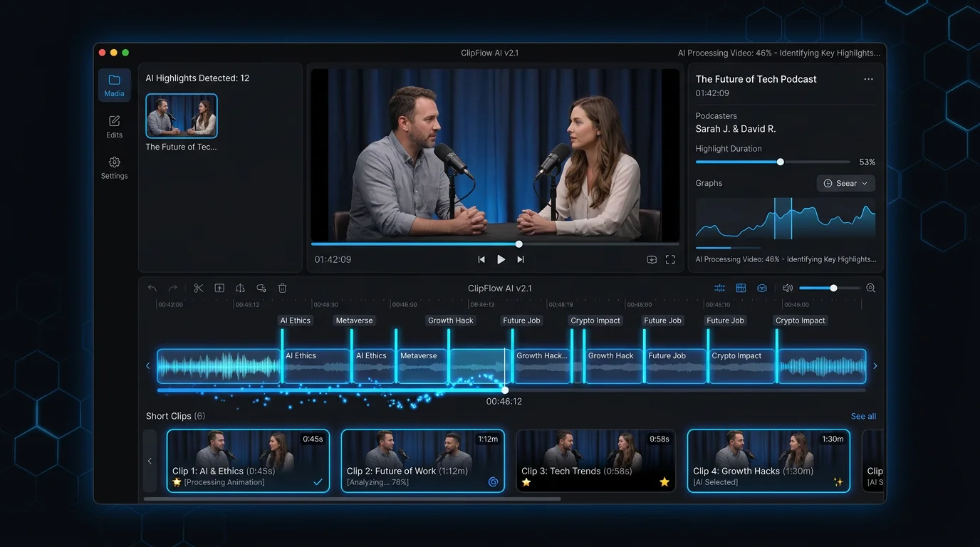Undo the last timeline action

[x=152, y=288]
